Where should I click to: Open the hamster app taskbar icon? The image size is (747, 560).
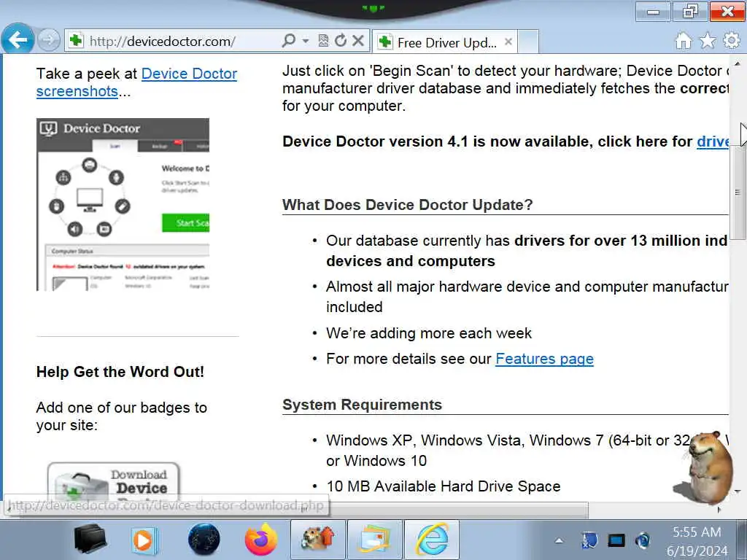[x=318, y=540]
